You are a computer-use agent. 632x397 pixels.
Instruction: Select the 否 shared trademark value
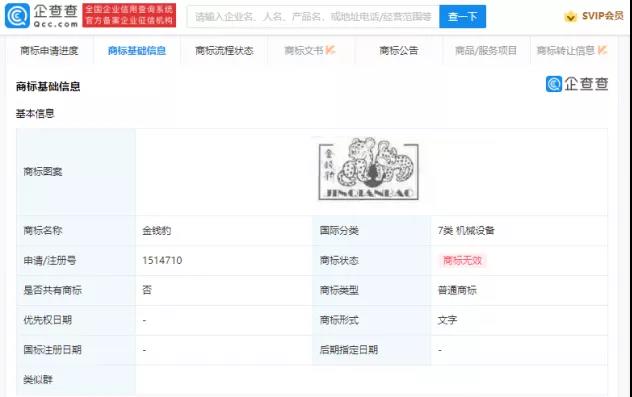[x=147, y=290]
